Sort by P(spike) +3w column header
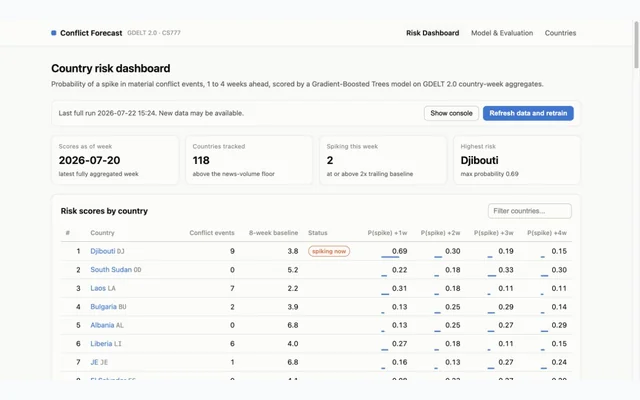 point(493,233)
